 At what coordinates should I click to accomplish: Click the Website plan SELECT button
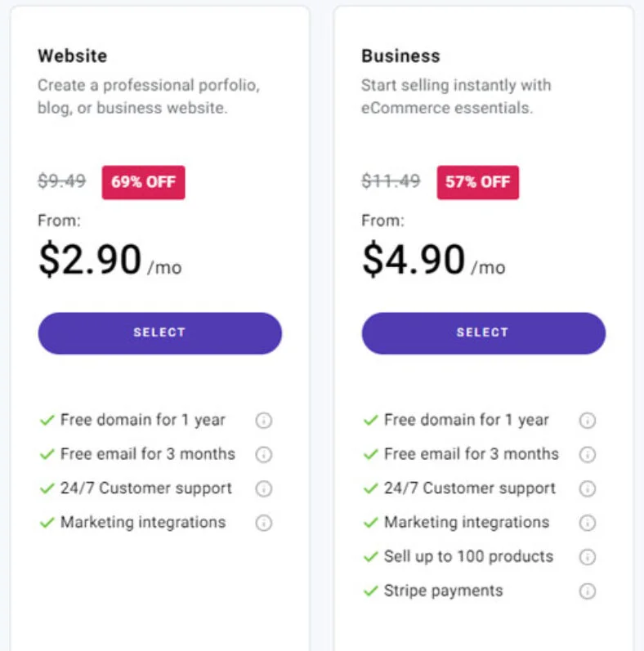[159, 333]
